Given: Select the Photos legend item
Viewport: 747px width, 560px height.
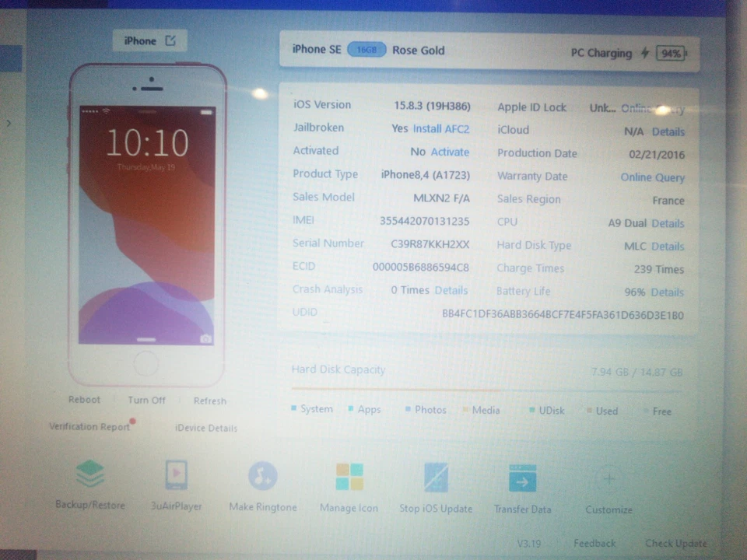Looking at the screenshot, I should [426, 410].
